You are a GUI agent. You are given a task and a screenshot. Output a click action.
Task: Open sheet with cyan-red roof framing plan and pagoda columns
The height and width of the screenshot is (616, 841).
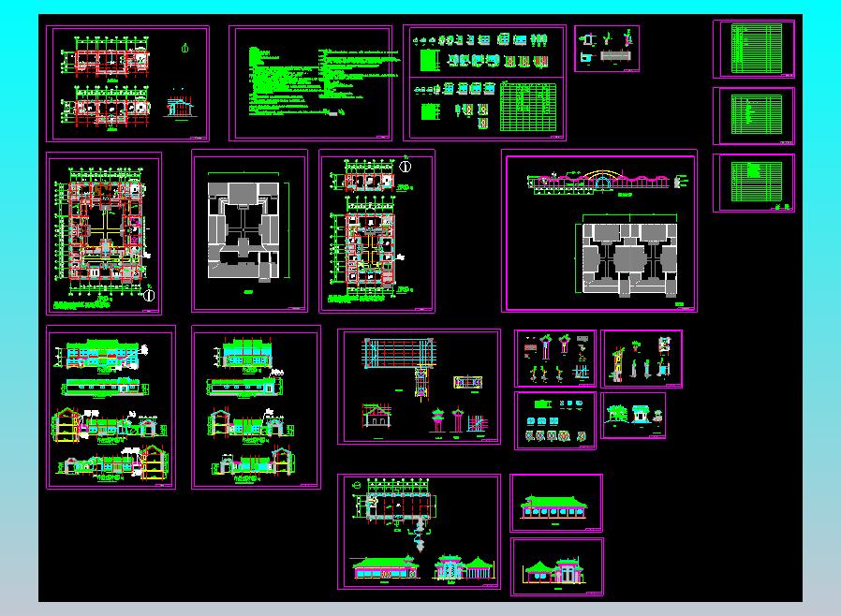(x=419, y=387)
